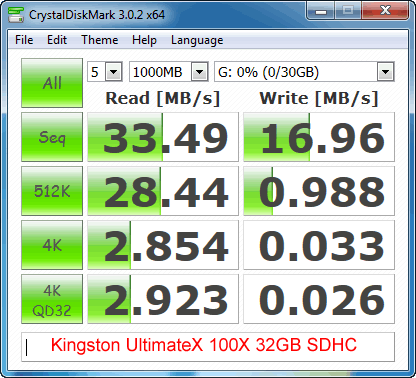Run all benchmarks with the All button
Viewport: 416px width, 378px height.
click(x=52, y=83)
